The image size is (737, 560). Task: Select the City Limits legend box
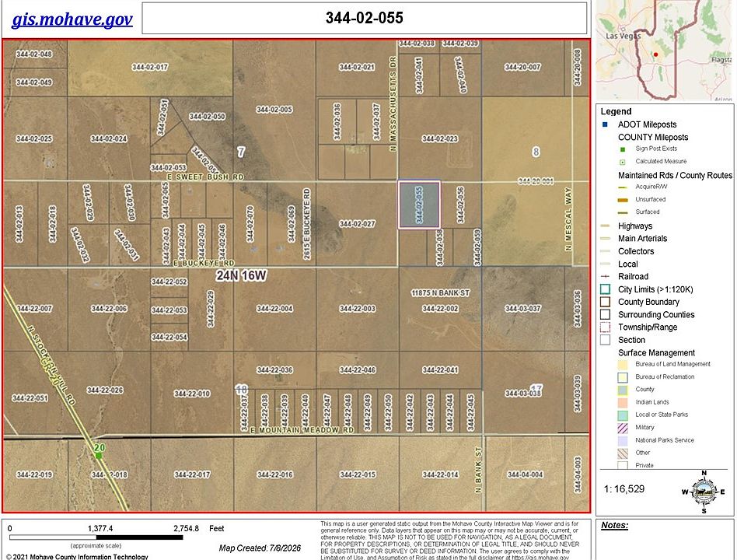[x=605, y=289]
